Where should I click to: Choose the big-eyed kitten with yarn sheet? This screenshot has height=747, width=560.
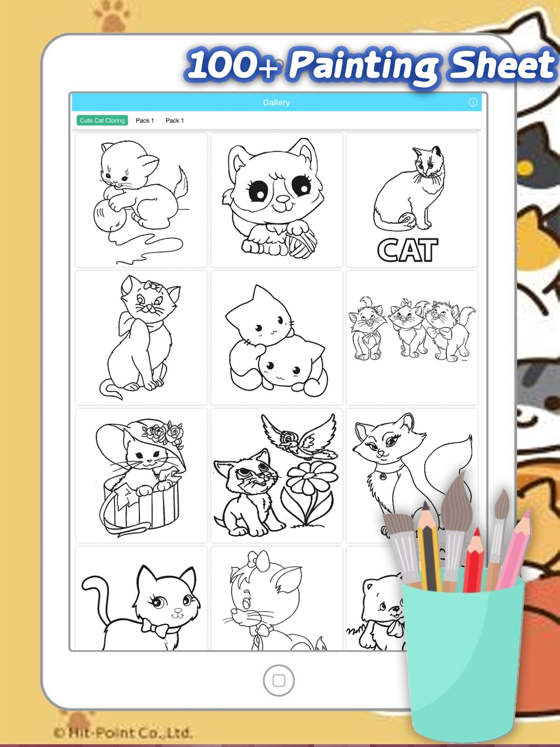point(277,200)
